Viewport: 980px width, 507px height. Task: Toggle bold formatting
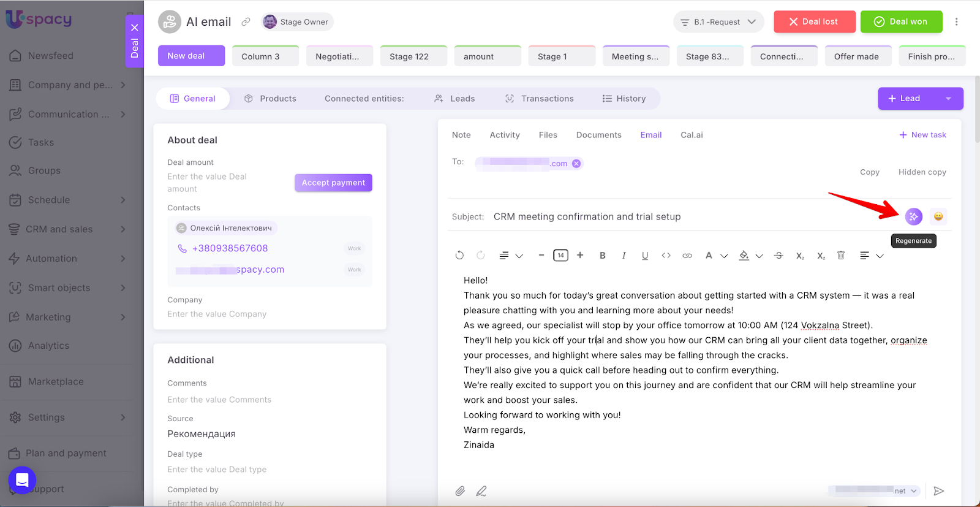(x=603, y=256)
